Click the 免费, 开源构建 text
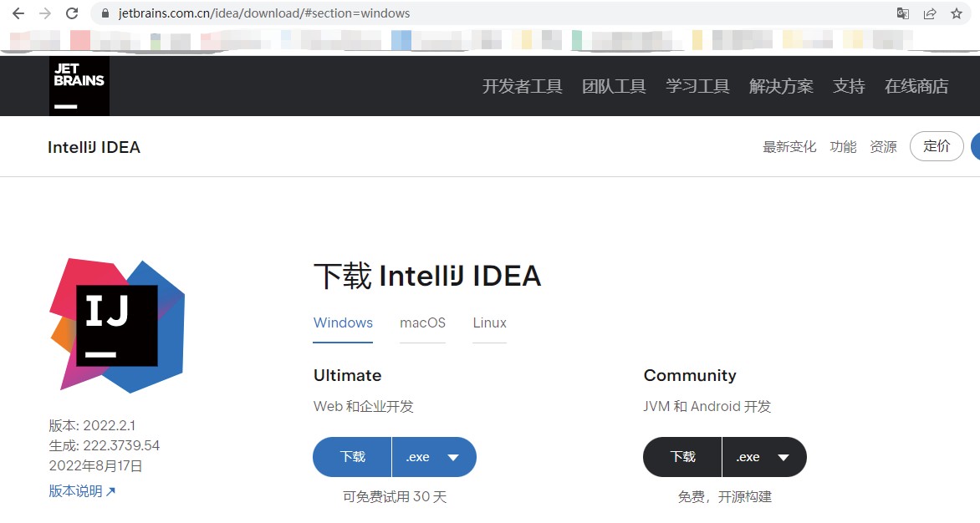 pos(725,497)
